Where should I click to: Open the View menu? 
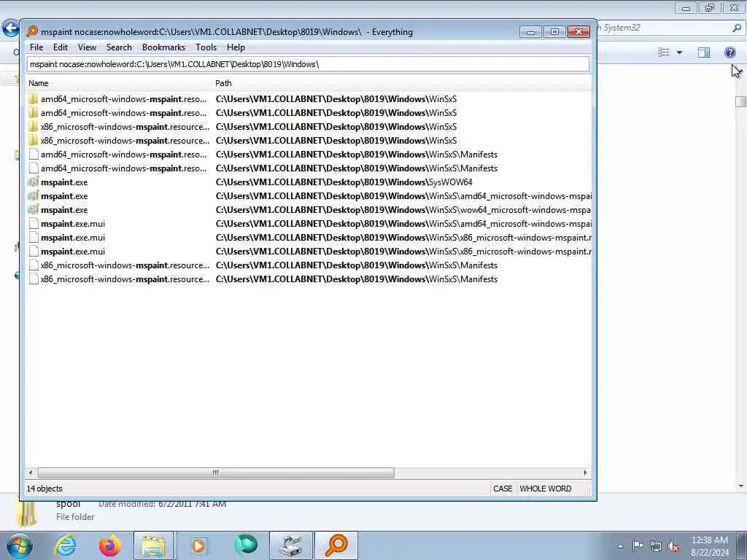click(x=88, y=47)
